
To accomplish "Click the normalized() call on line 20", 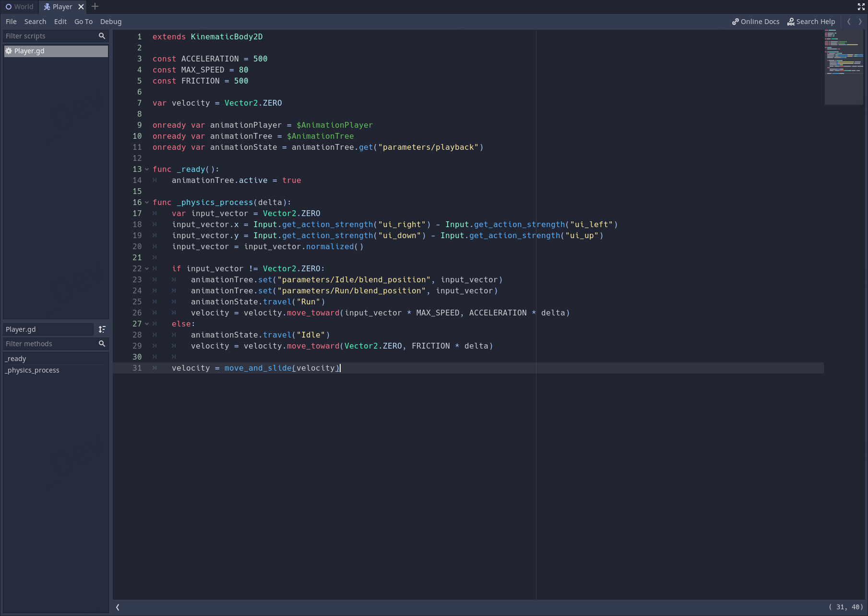I will click(335, 246).
